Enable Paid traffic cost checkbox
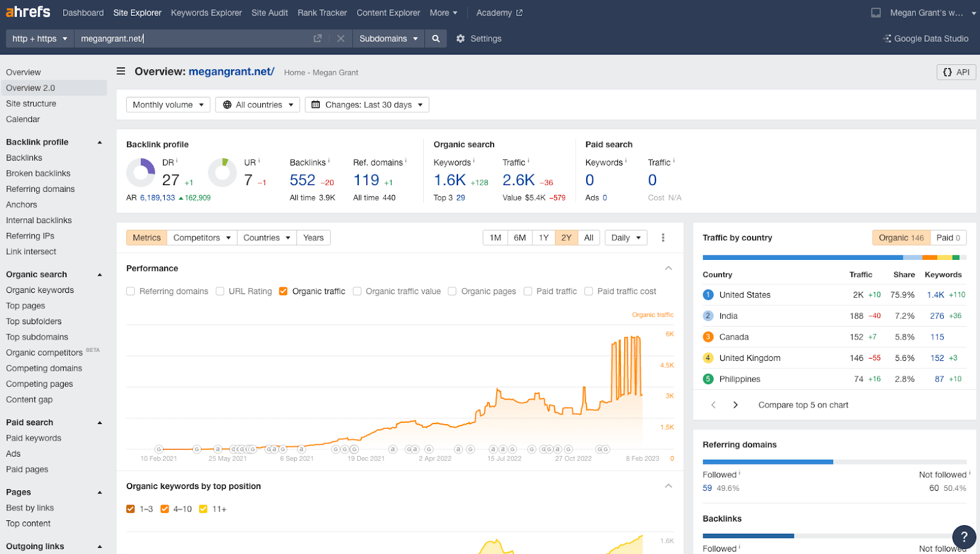The width and height of the screenshot is (980, 554). (x=589, y=292)
